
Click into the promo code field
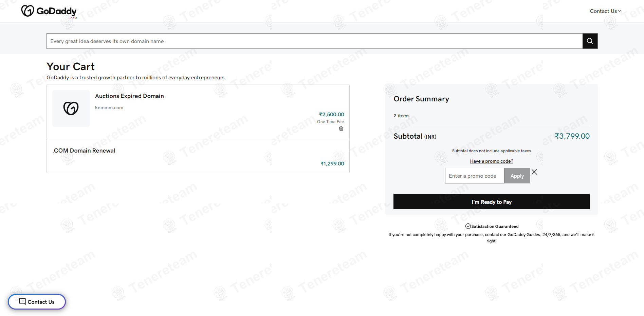(474, 176)
